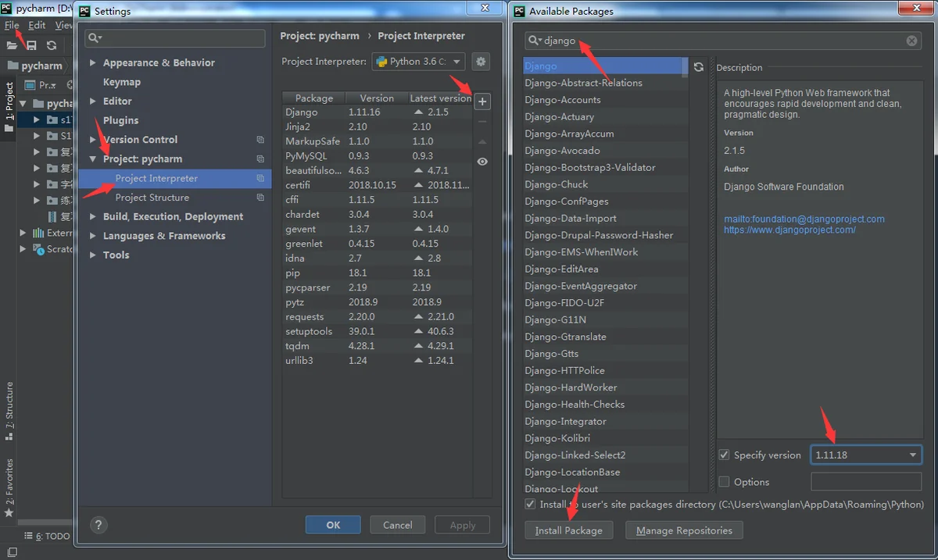Click the OK button in Settings
This screenshot has width=938, height=560.
click(x=333, y=525)
